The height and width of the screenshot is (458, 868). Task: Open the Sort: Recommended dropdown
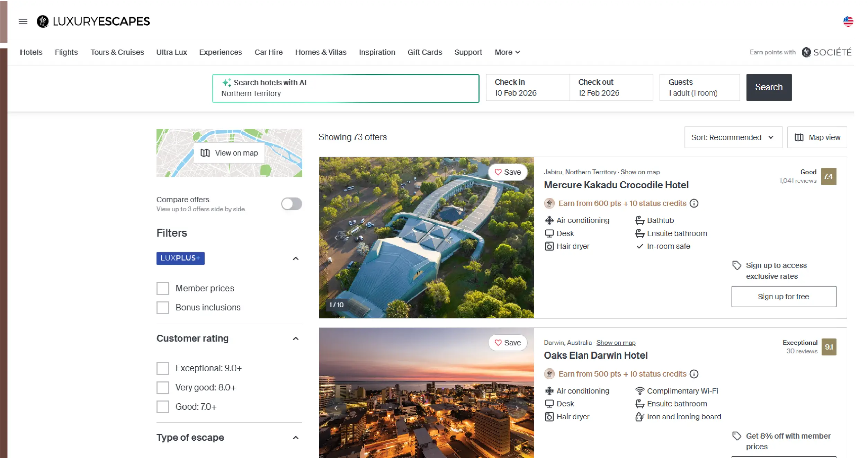click(x=733, y=137)
